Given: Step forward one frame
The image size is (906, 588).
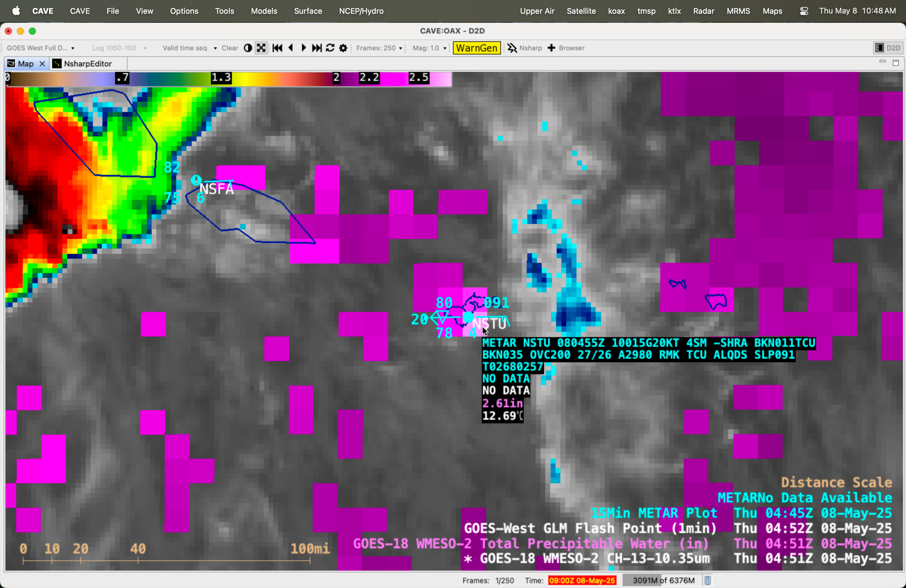Looking at the screenshot, I should [x=304, y=48].
